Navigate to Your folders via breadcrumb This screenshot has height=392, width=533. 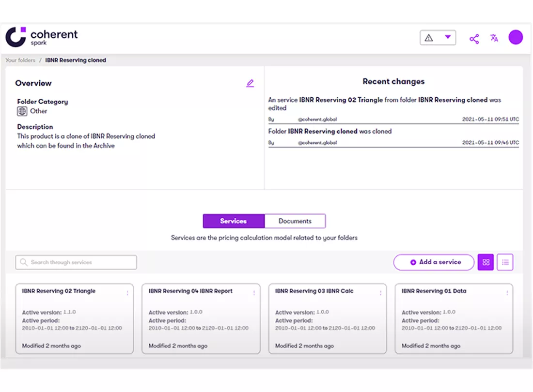[x=20, y=60]
